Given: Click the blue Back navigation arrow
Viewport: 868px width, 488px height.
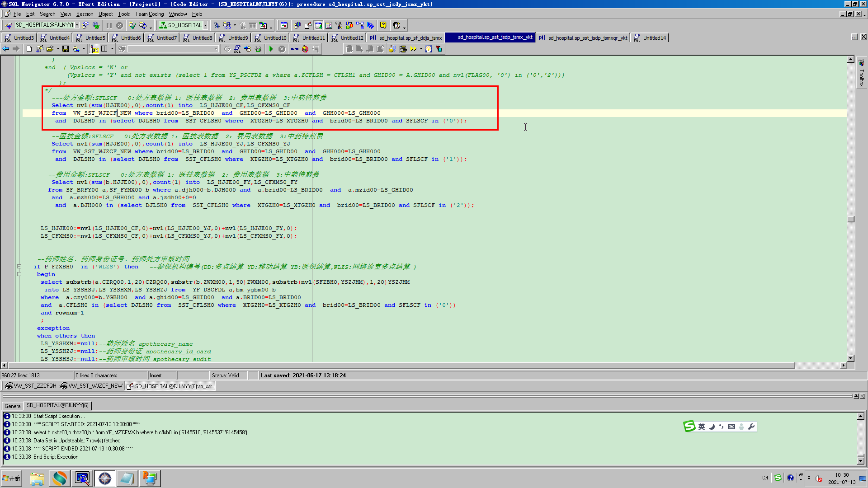Looking at the screenshot, I should click(6, 49).
